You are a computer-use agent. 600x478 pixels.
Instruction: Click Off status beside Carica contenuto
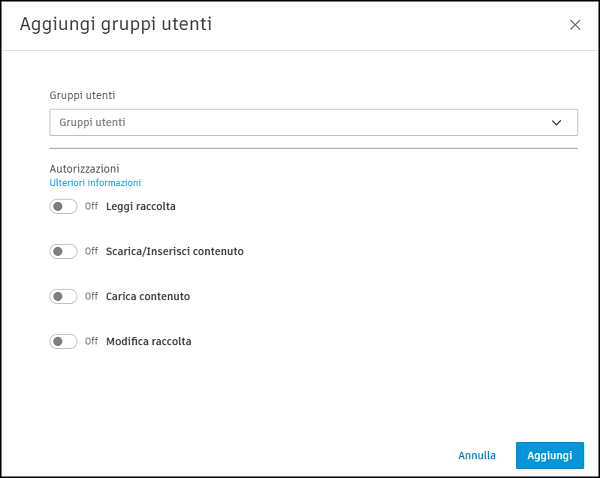pos(91,296)
